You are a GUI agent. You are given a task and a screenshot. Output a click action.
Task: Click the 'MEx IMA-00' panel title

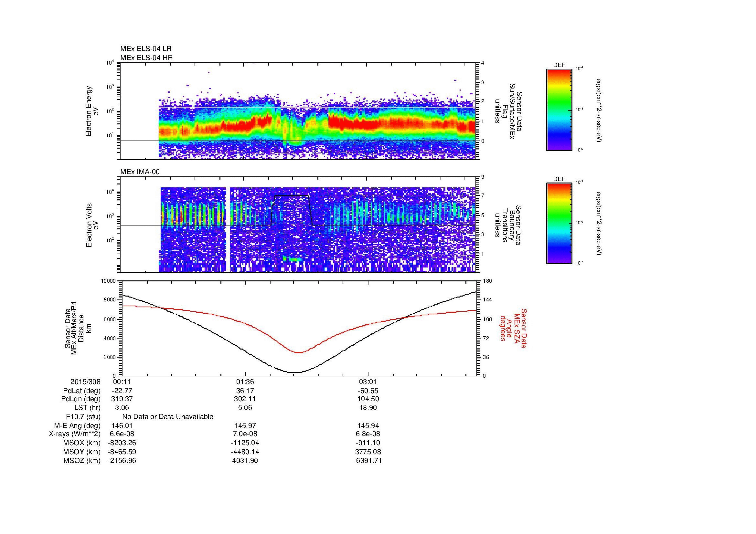pos(140,172)
